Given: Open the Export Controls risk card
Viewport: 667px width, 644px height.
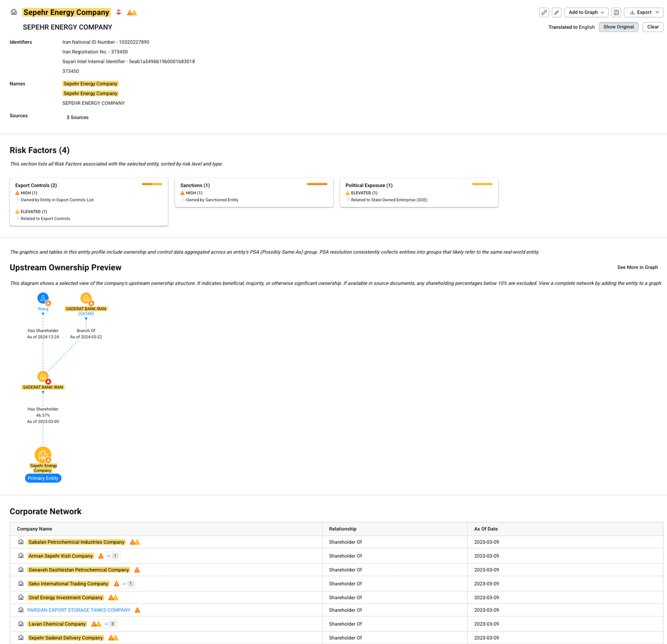Looking at the screenshot, I should [x=89, y=202].
